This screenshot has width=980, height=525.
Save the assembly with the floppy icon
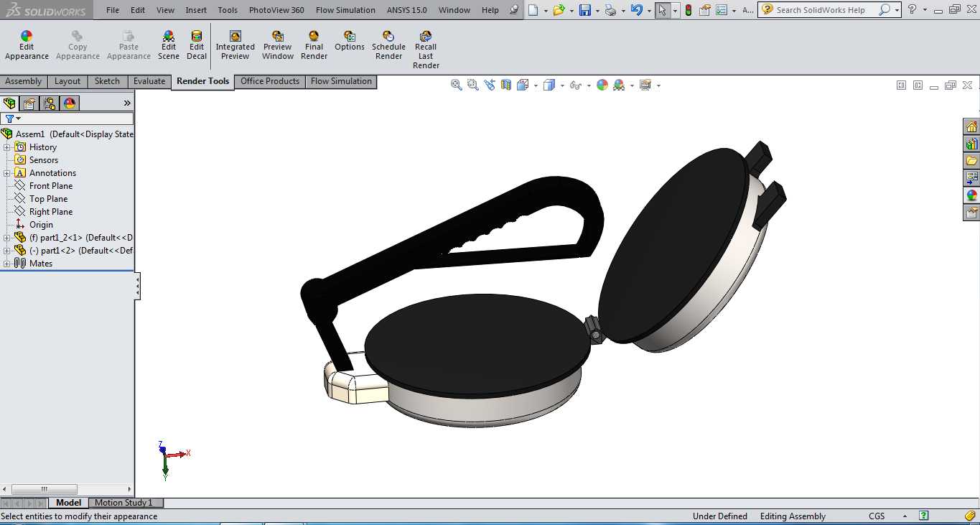(x=584, y=10)
